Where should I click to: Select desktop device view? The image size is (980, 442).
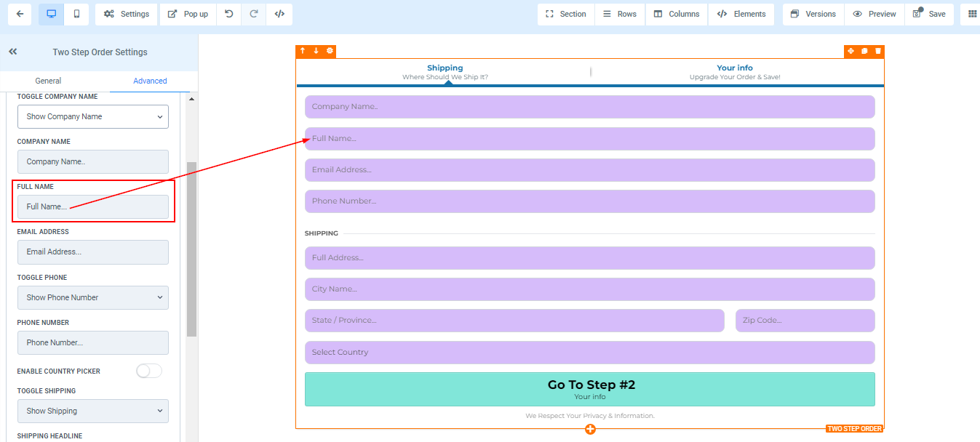(x=51, y=14)
